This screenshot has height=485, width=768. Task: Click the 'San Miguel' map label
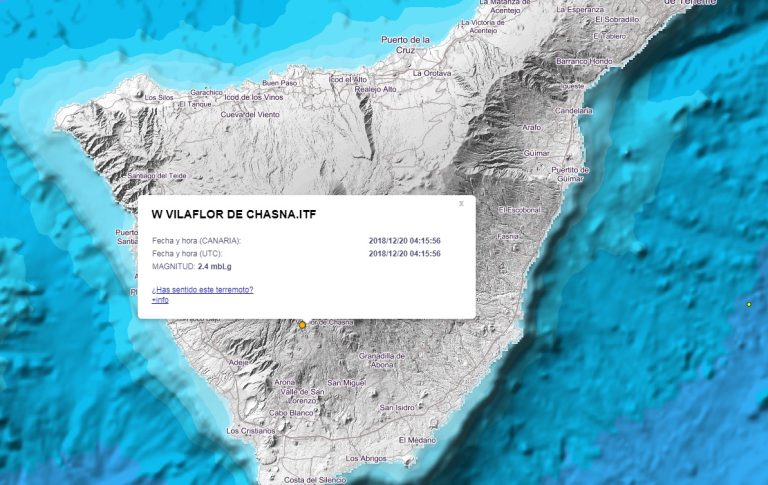tap(346, 383)
